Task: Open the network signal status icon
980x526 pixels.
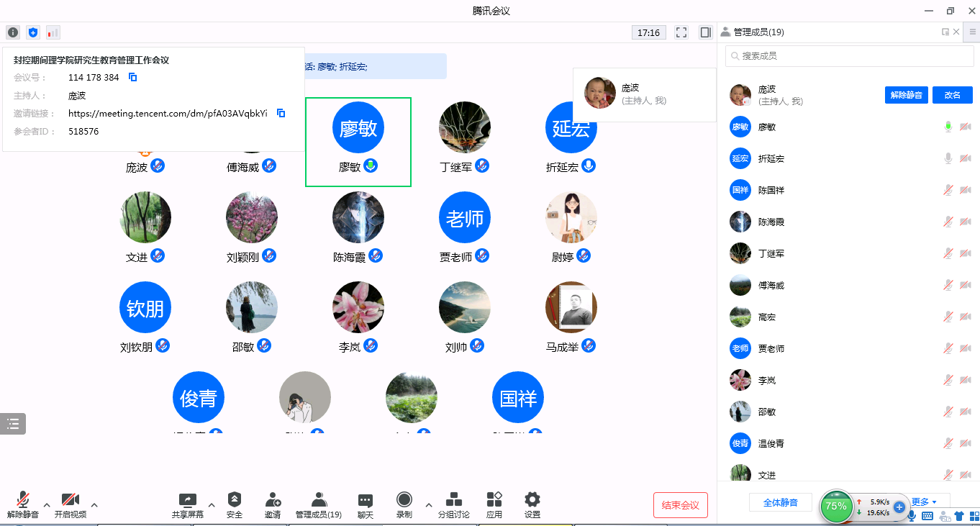Action: point(53,32)
